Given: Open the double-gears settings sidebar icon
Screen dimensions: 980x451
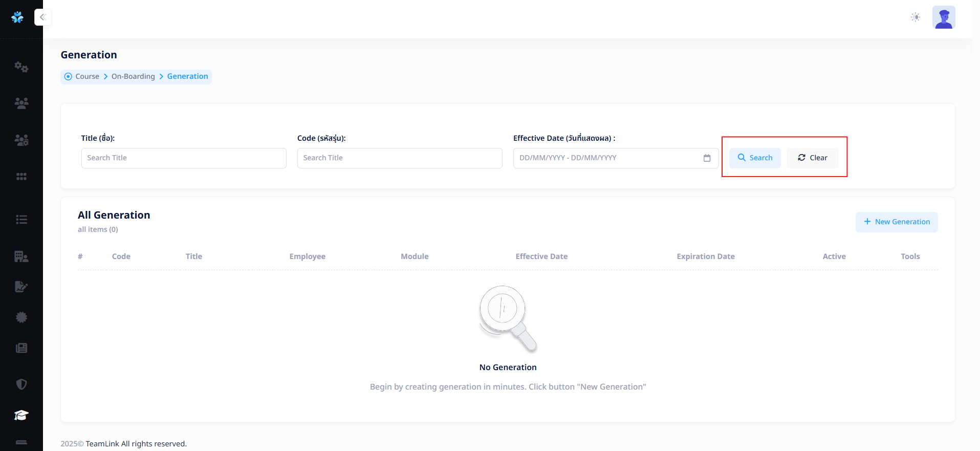Looking at the screenshot, I should tap(21, 67).
